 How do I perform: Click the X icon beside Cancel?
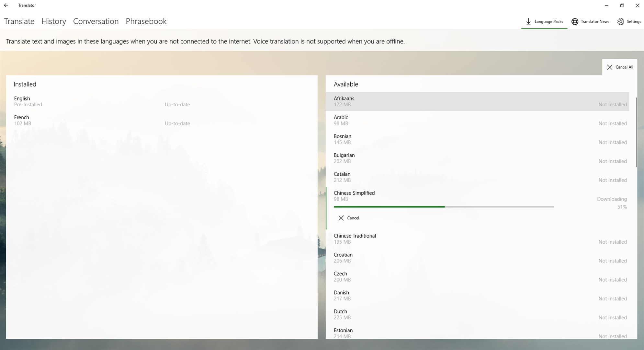pos(341,218)
